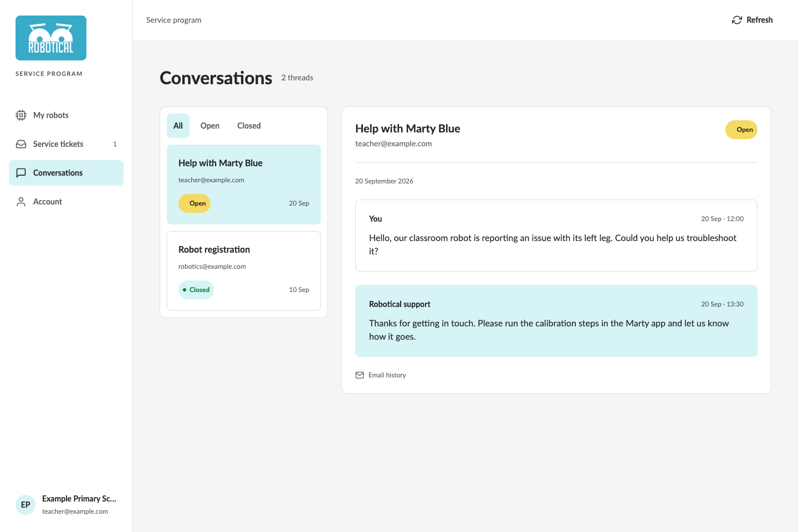Click the Closed badge on Robot registration
Viewport: 798px width, 532px height.
pos(196,290)
